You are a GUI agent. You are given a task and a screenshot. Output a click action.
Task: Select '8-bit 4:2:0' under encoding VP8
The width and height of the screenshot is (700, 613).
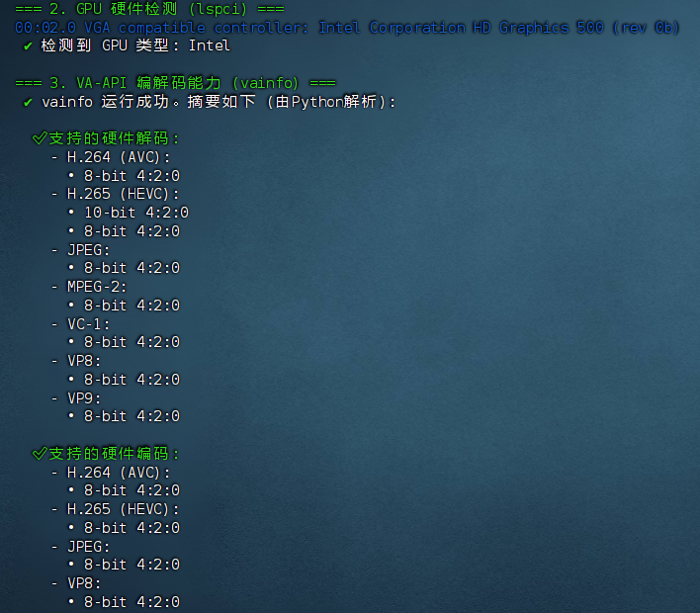tap(131, 602)
